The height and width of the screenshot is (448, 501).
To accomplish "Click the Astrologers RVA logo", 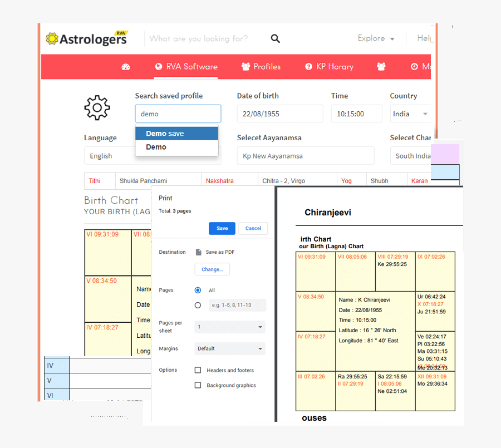I will tap(87, 38).
